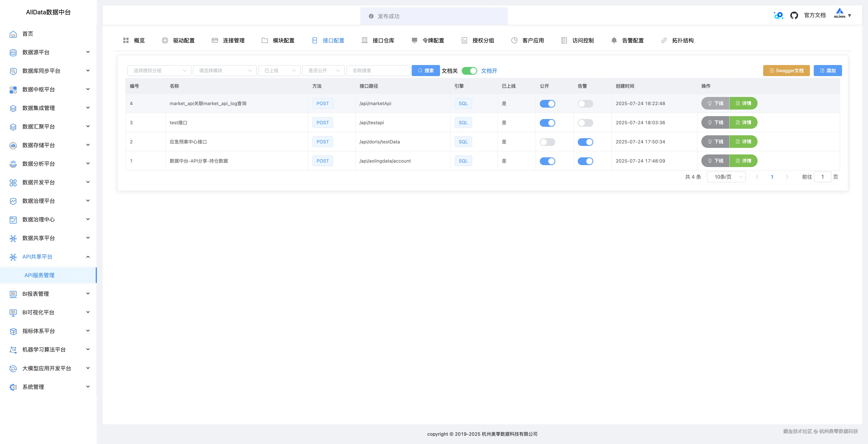Screen dimensions: 868x444
Task: Click the home icon beside 首页
Action: [13, 34]
